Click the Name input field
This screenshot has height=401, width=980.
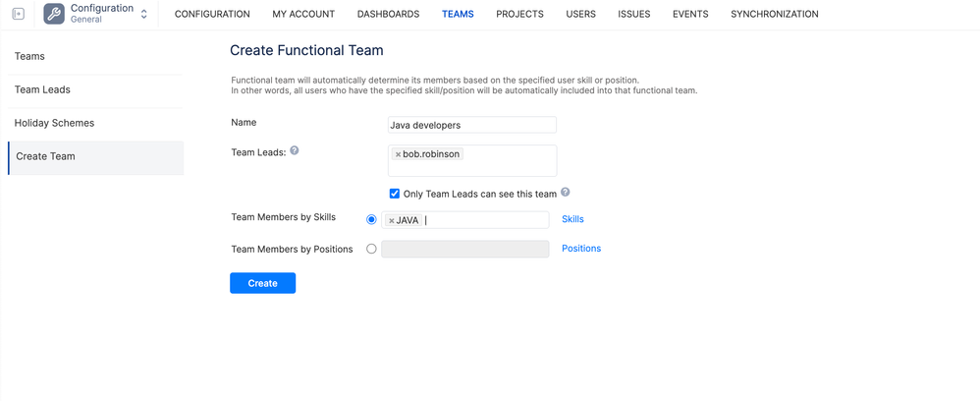472,125
